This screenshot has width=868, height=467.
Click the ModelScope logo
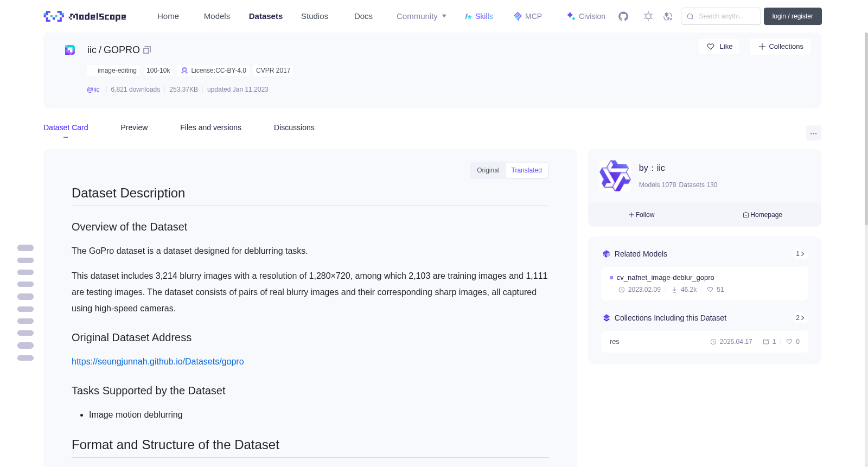(85, 16)
